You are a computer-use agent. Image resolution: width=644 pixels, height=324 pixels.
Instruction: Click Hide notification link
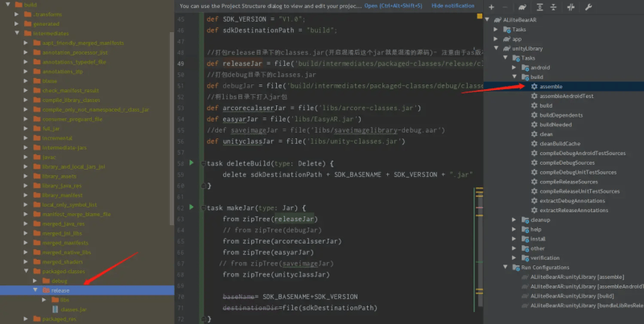tap(452, 6)
